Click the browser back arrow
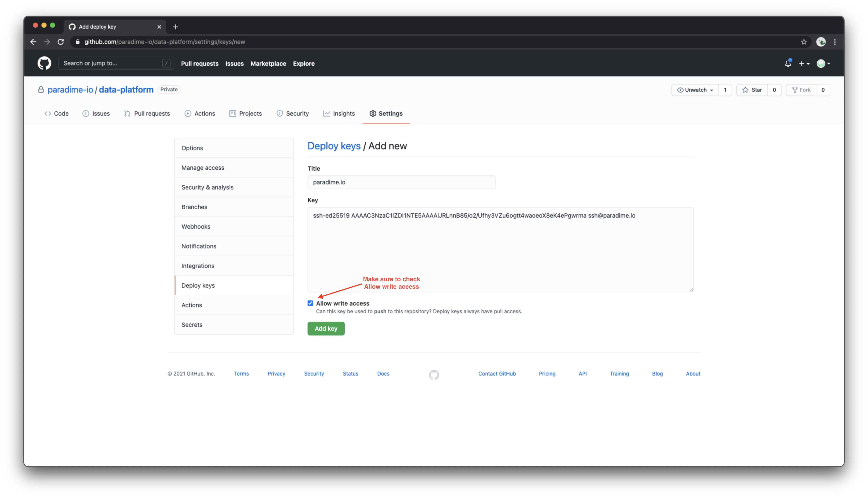Viewport: 868px width, 498px height. (x=33, y=42)
